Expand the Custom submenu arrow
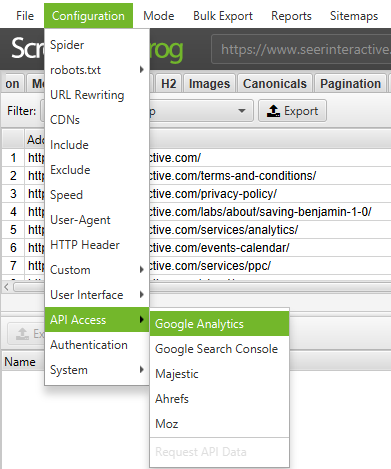Viewport: 391px width, 469px height. coord(142,269)
